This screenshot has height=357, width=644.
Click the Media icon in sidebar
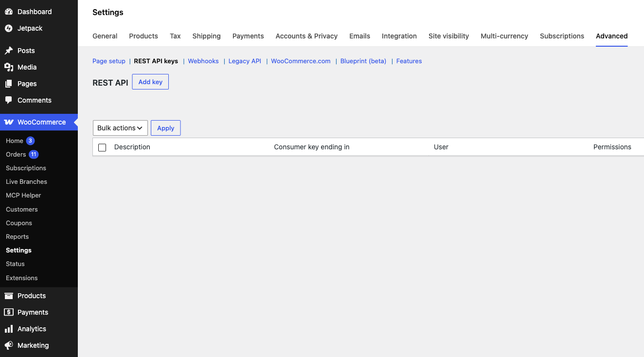[9, 67]
